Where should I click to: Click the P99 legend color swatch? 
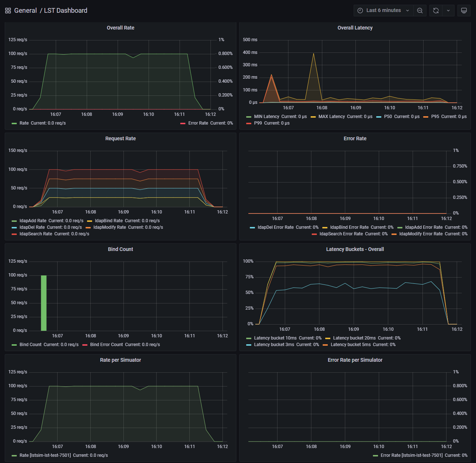[x=249, y=123]
